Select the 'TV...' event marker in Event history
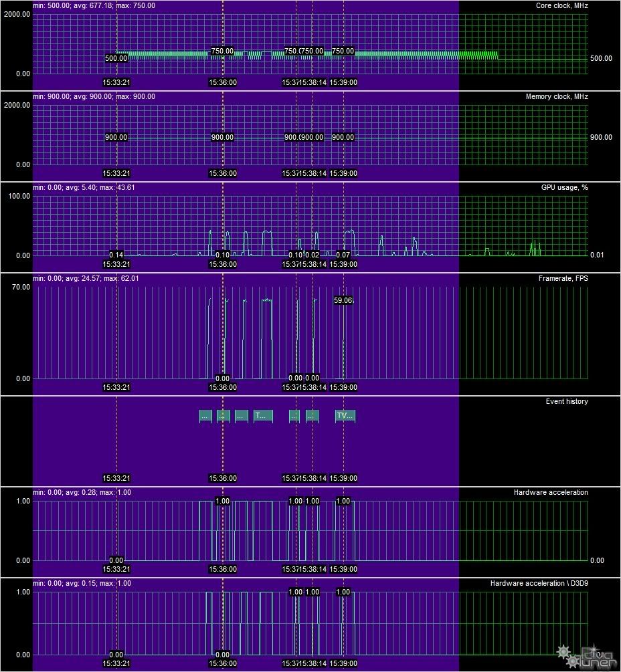 point(345,415)
